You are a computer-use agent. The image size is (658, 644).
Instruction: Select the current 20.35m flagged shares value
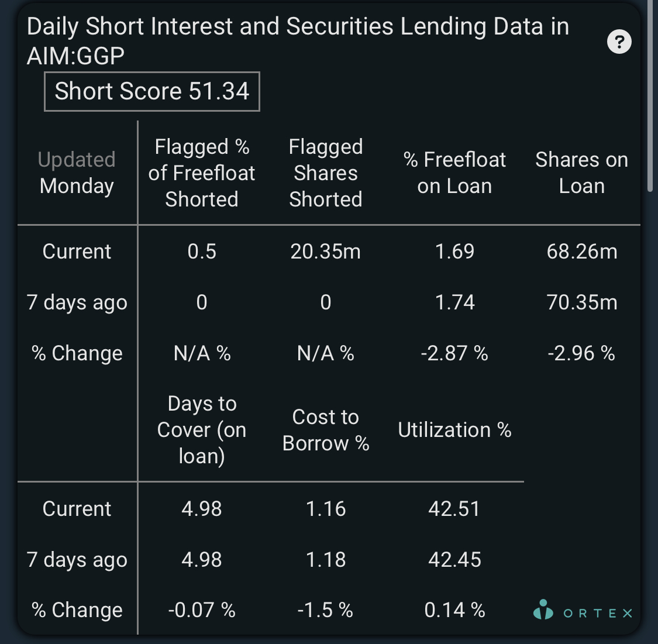326,252
